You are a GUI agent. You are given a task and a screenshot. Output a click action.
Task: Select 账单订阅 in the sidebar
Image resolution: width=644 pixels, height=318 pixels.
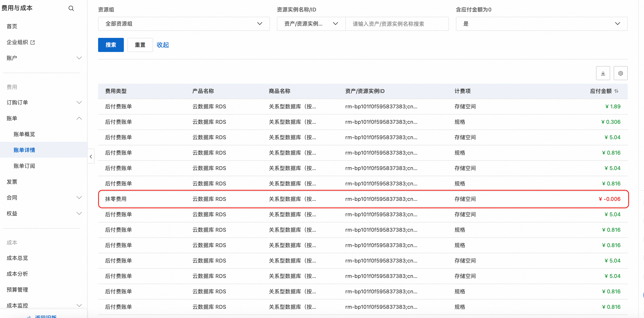pyautogui.click(x=24, y=166)
